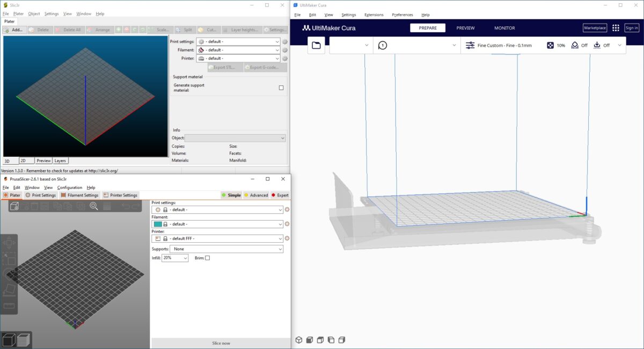Select the PrusaSlicer Expert mode
The height and width of the screenshot is (349, 644).
(280, 195)
